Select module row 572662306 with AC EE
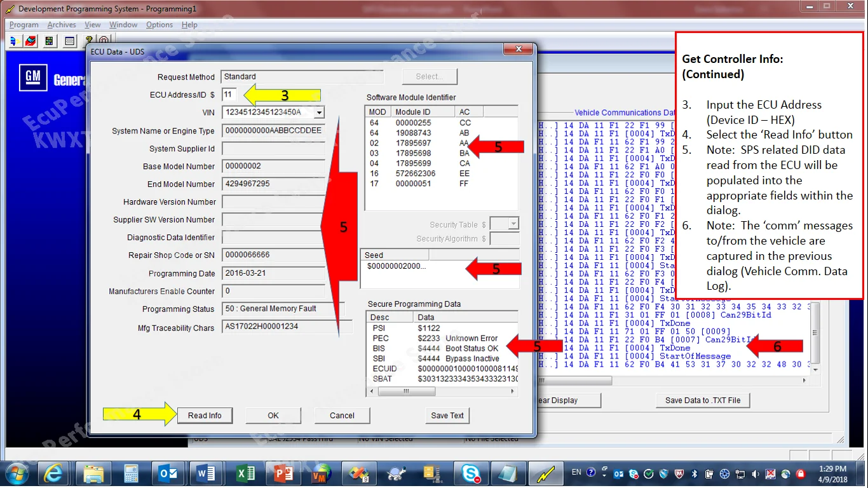 pyautogui.click(x=442, y=173)
